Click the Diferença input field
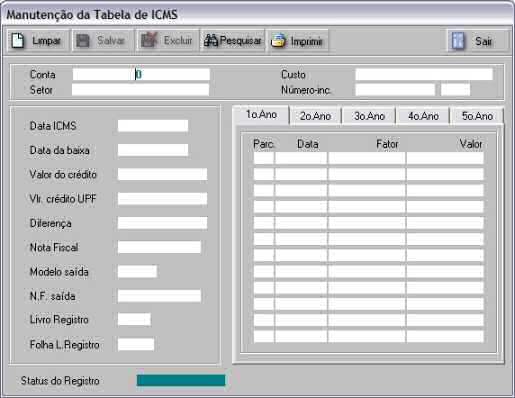This screenshot has width=515, height=398. [x=162, y=223]
